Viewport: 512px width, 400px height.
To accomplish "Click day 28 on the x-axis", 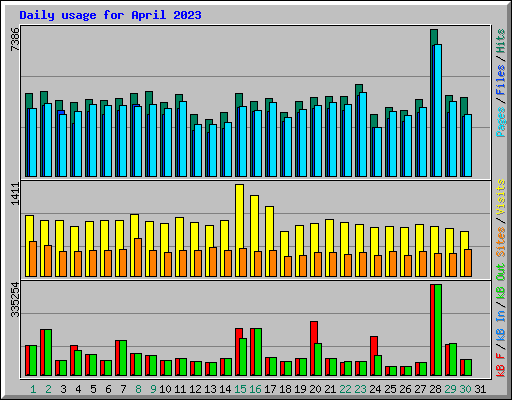I will 435,389.
